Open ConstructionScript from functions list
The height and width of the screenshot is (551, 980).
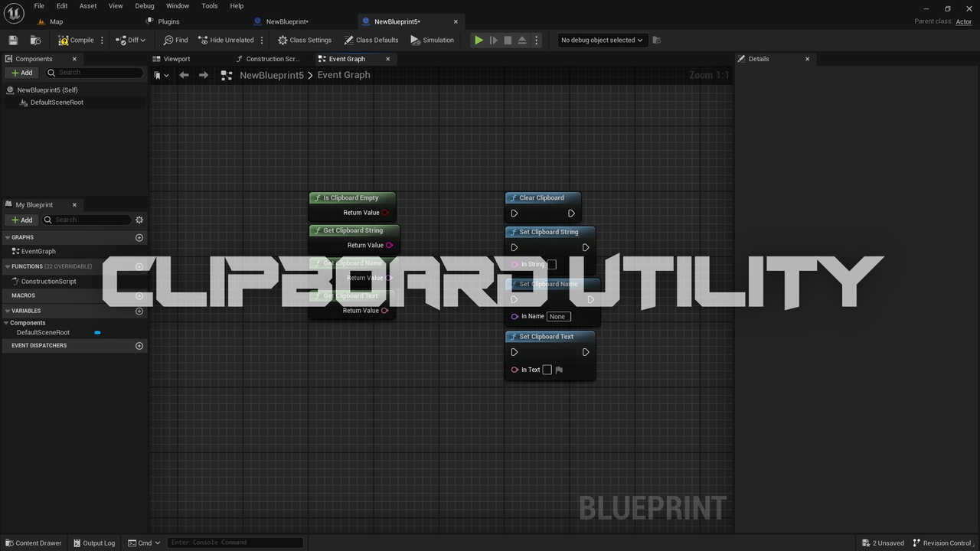tap(48, 282)
